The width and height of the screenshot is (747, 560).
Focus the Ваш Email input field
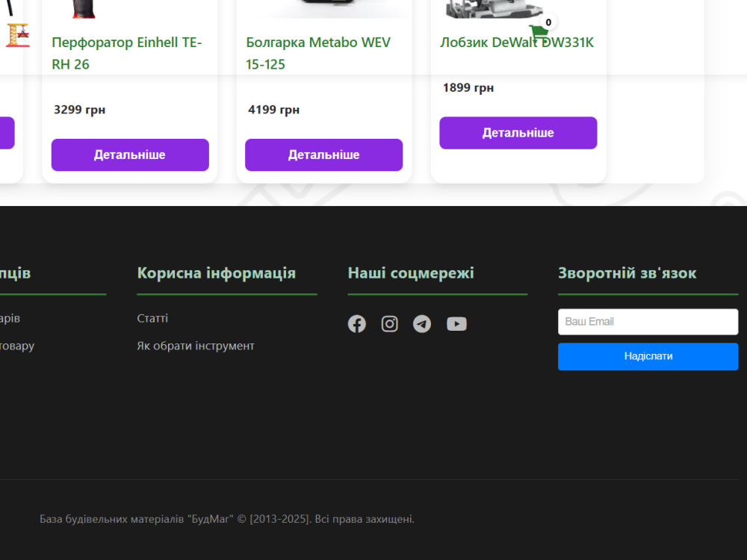(648, 322)
